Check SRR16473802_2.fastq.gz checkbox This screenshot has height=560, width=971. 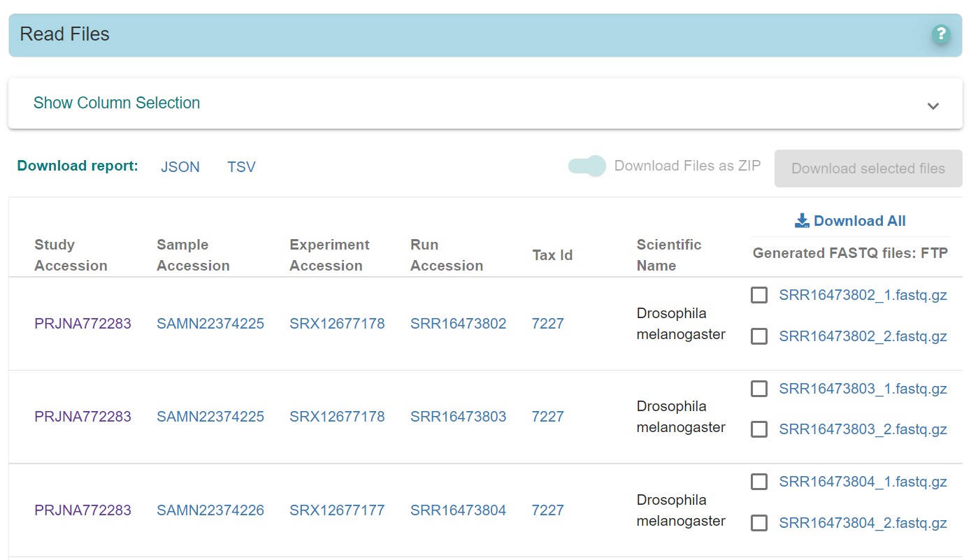[x=759, y=336]
